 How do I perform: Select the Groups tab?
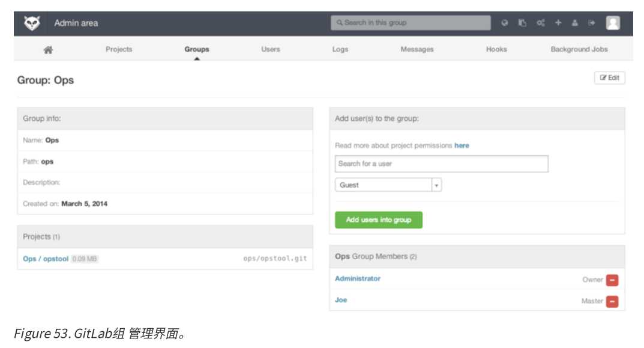pos(197,49)
